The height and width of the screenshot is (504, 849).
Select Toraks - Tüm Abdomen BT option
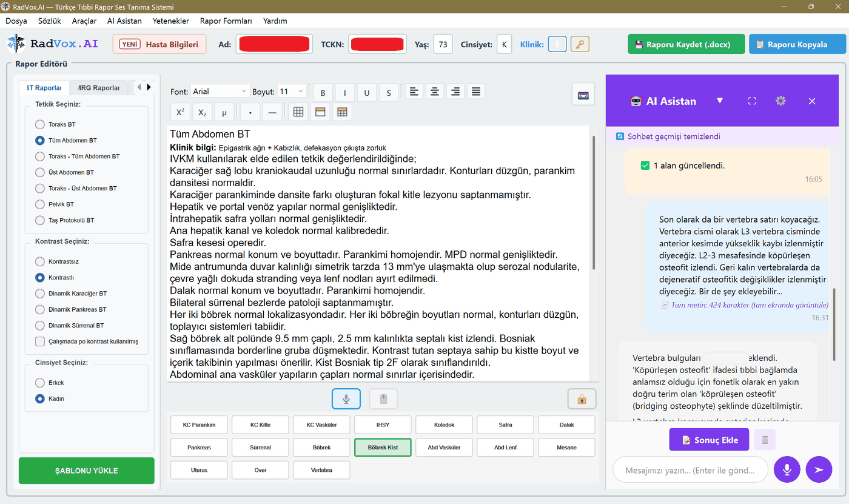pyautogui.click(x=77, y=156)
